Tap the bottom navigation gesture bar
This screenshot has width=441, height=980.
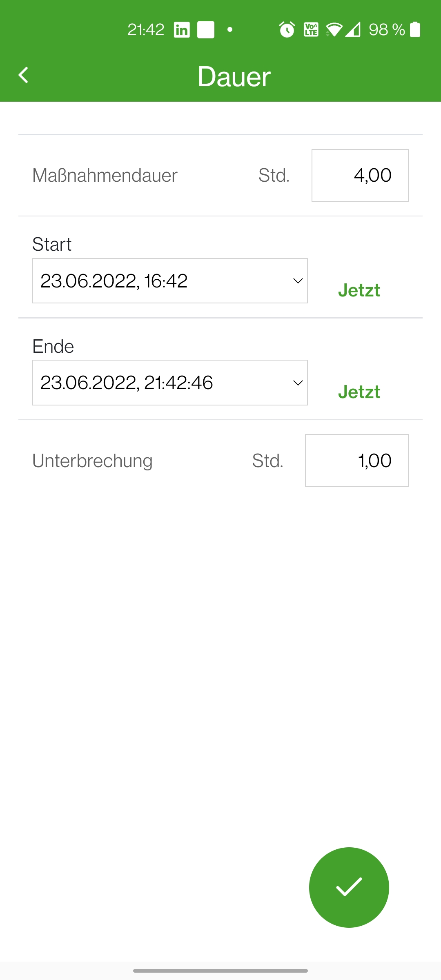coord(220,971)
